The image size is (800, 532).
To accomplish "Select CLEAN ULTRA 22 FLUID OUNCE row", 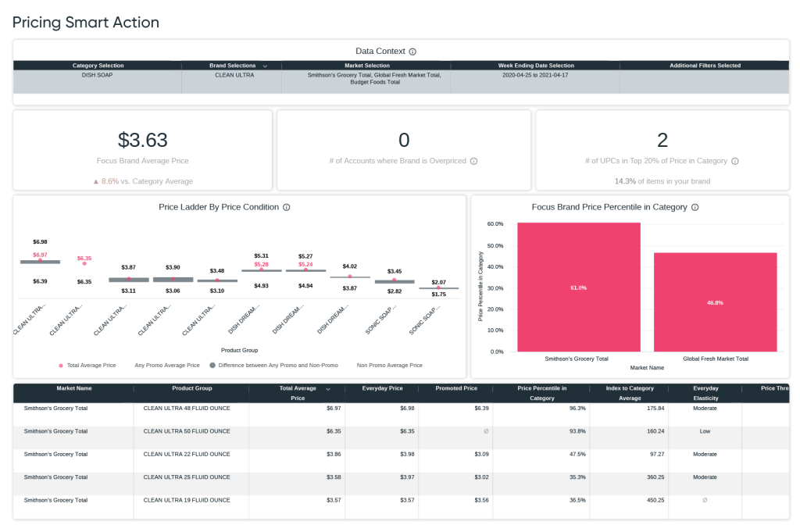I will [401, 461].
